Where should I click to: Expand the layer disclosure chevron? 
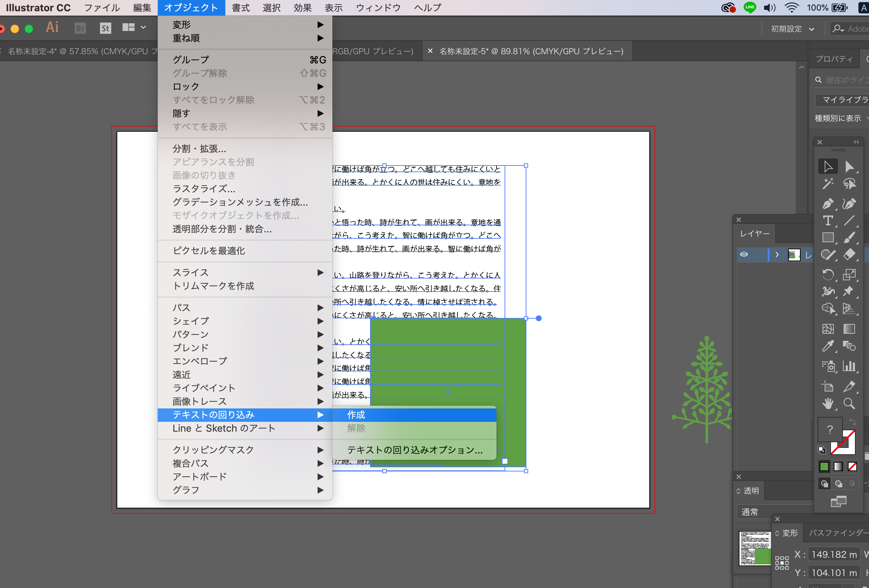point(777,255)
